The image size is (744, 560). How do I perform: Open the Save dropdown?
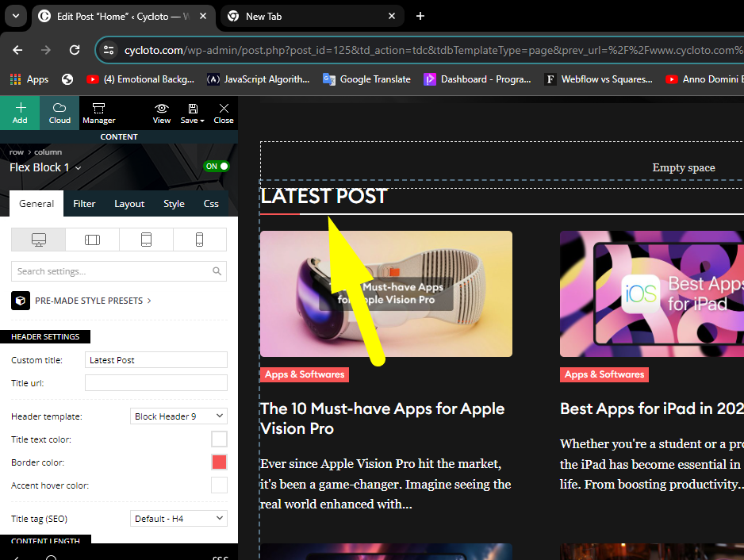point(192,113)
